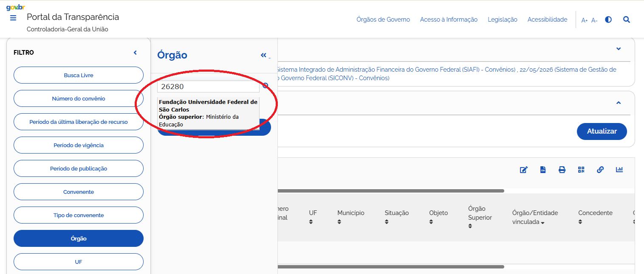Download results as CSV file
Screen dimensions: 644x274
click(x=543, y=170)
